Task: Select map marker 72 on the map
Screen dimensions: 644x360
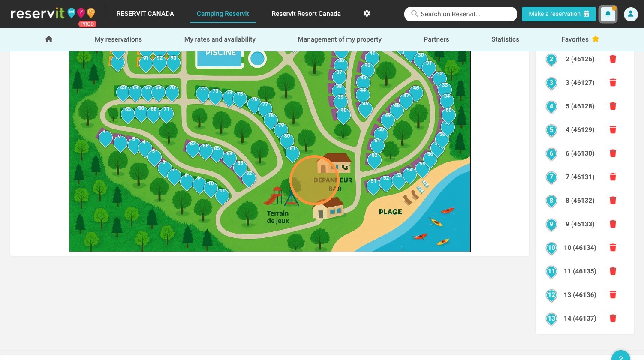Action: pos(203,94)
